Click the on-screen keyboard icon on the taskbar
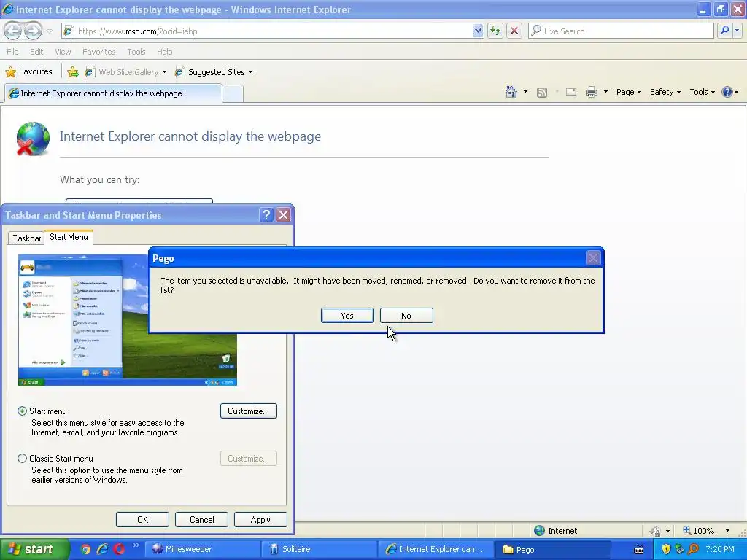Viewport: 747px width, 560px height. point(639,550)
